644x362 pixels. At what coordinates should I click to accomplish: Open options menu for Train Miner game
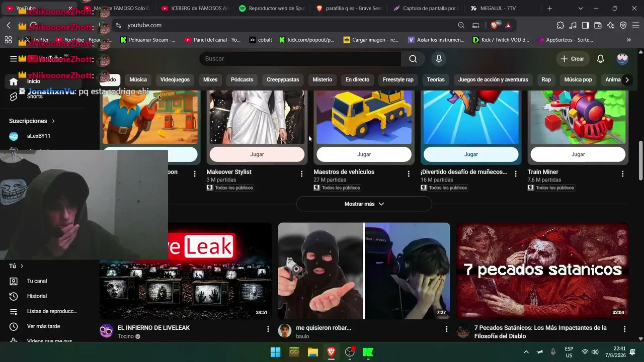[x=622, y=173]
